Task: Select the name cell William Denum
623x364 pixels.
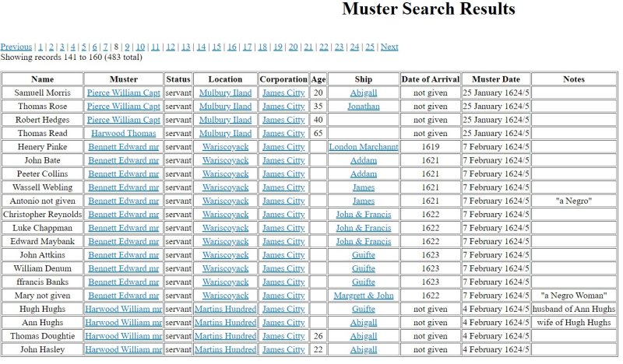Action: (43, 268)
